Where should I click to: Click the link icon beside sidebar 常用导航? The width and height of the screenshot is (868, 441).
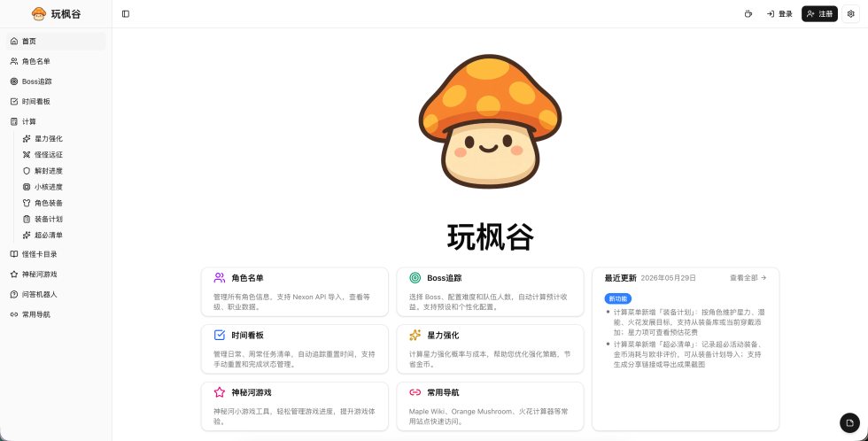pyautogui.click(x=14, y=314)
